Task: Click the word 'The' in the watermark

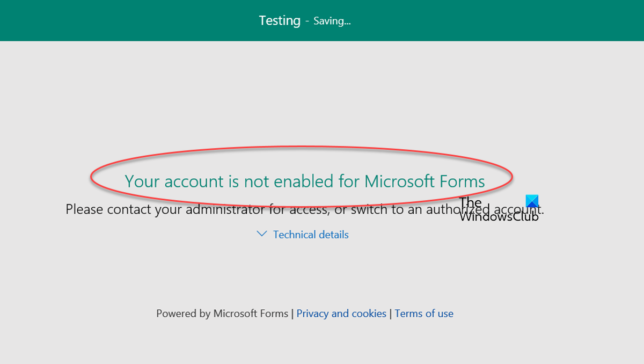Action: point(471,203)
